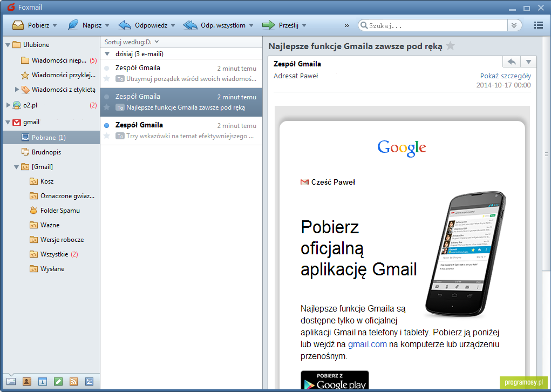This screenshot has width=551, height=392.
Task: Toggle read dot on the selected Najlepsze funkcje message
Action: (x=107, y=97)
